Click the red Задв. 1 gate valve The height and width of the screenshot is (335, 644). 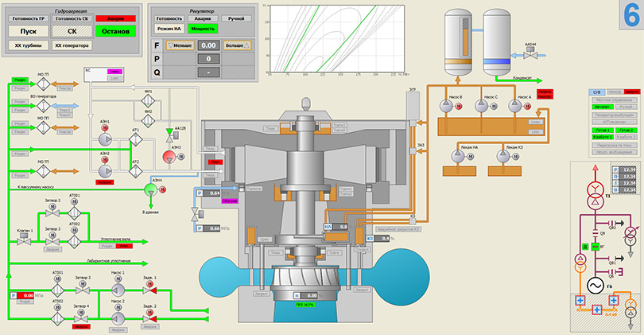point(149,290)
